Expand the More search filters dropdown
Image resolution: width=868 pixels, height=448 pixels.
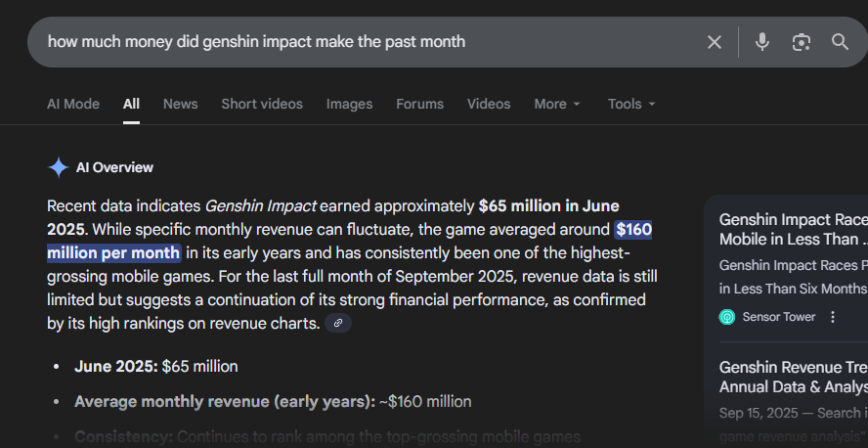(557, 104)
